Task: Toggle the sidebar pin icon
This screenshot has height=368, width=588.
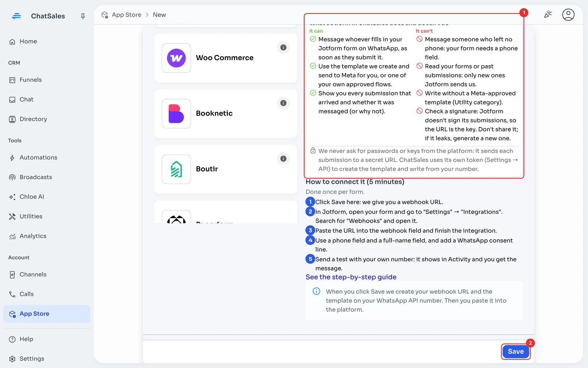Action: [83, 16]
